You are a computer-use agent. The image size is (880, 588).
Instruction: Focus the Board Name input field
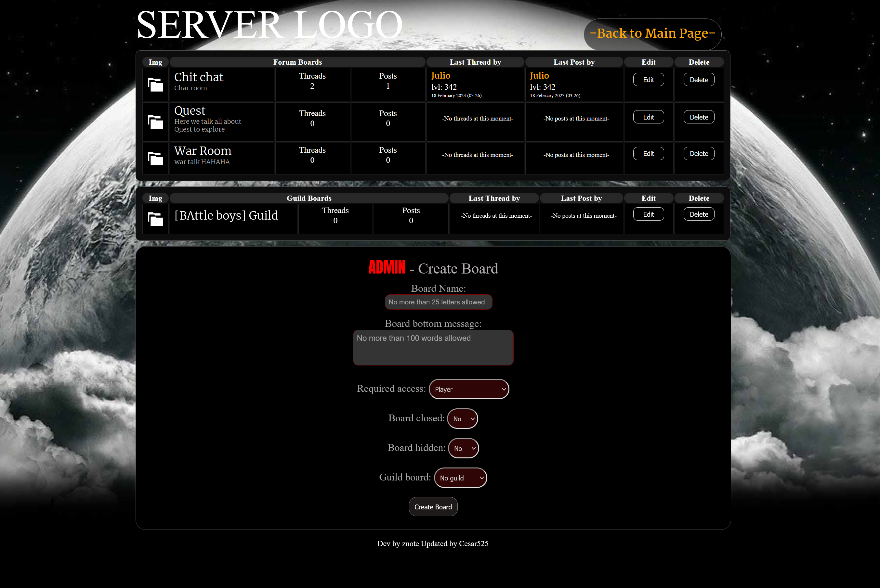click(x=438, y=302)
